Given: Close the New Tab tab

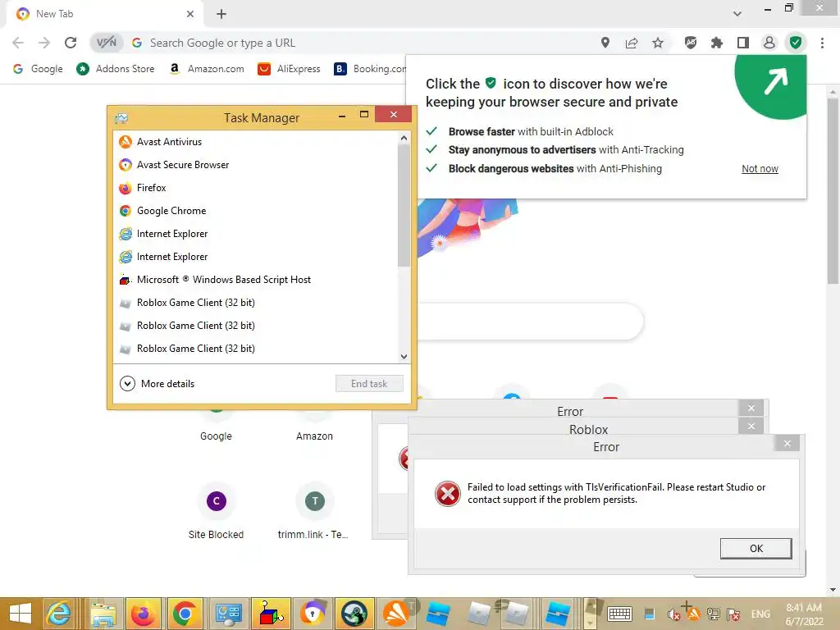Looking at the screenshot, I should tap(190, 14).
